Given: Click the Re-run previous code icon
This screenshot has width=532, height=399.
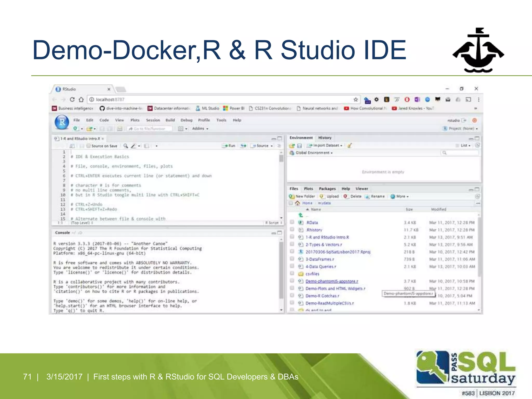Looking at the screenshot, I should coord(243,146).
